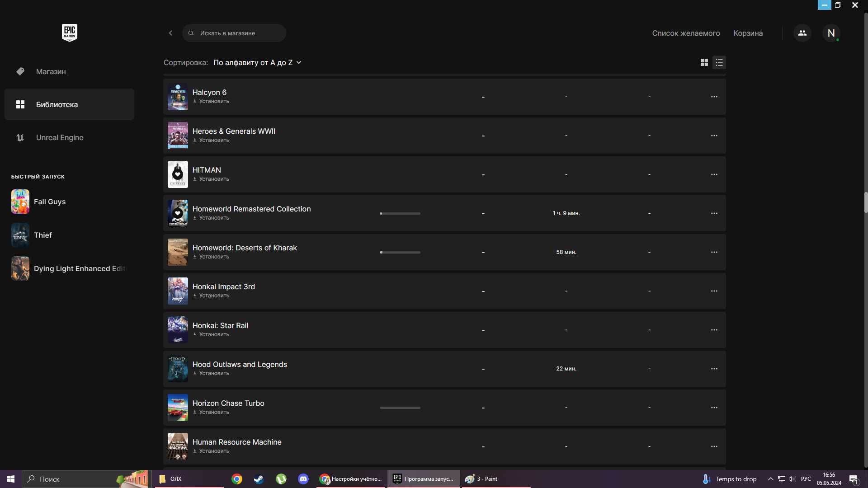This screenshot has height=488, width=868.
Task: Open more options for Heroes & Generals WWII
Action: click(714, 136)
